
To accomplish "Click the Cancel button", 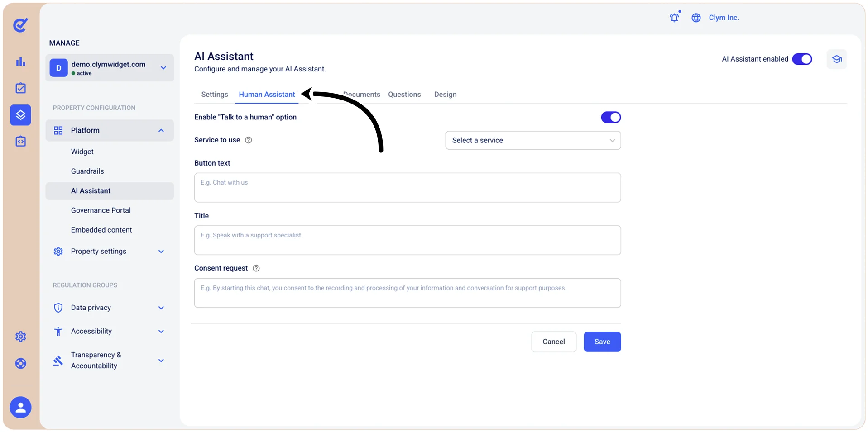I will pyautogui.click(x=554, y=342).
